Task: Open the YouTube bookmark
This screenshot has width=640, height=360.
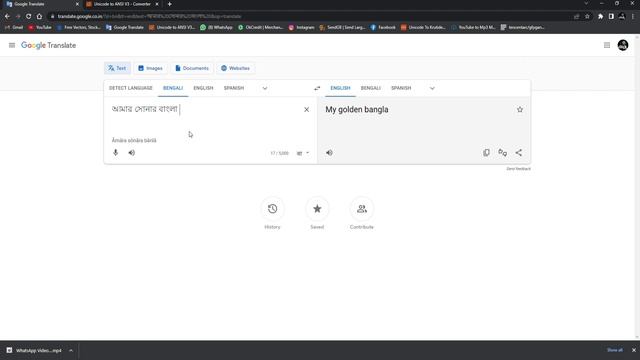Action: [40, 27]
